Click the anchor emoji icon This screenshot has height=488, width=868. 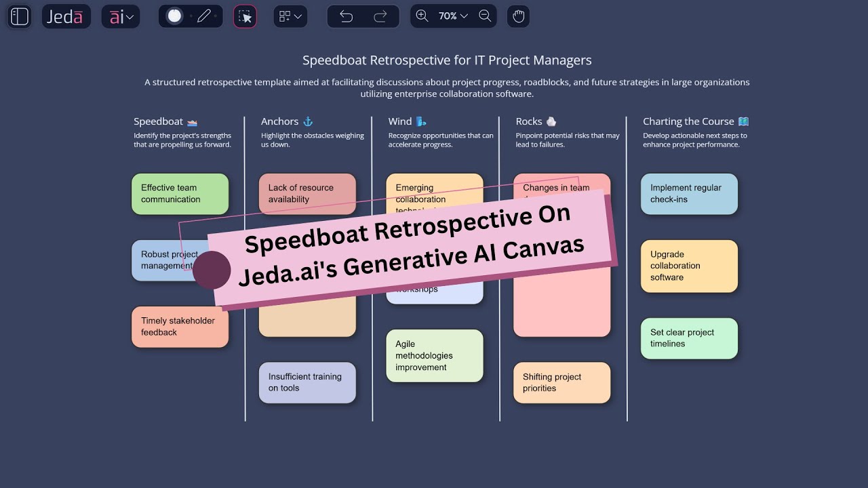[x=308, y=121]
